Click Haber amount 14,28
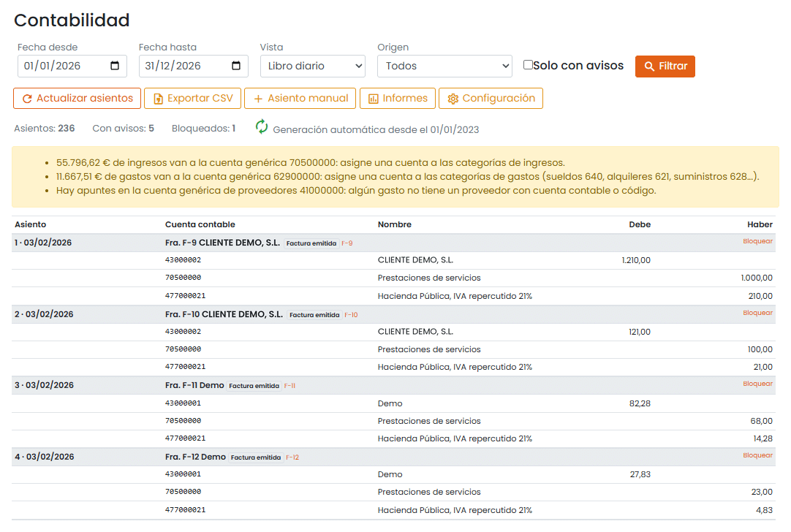 click(762, 438)
